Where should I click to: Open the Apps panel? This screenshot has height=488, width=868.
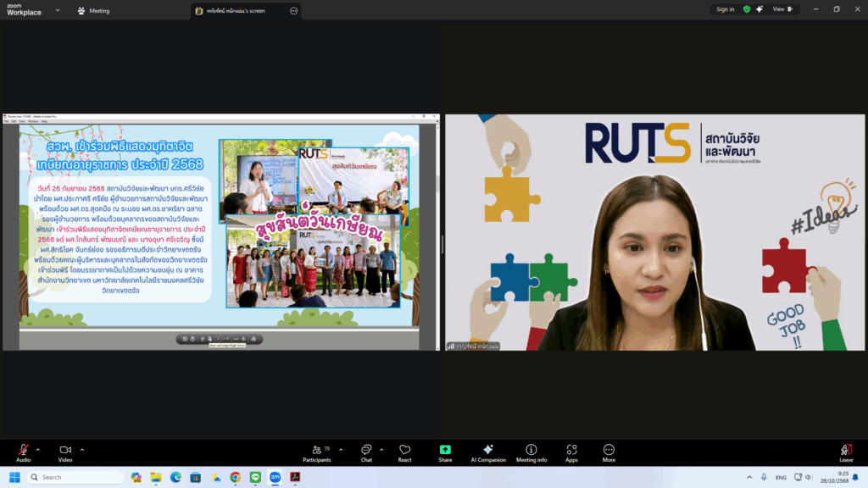[571, 452]
